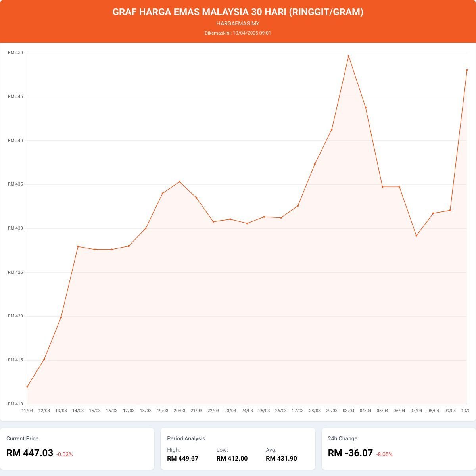Click the Period Analysis High value RM 449.67
476x476 pixels.
coord(182,459)
